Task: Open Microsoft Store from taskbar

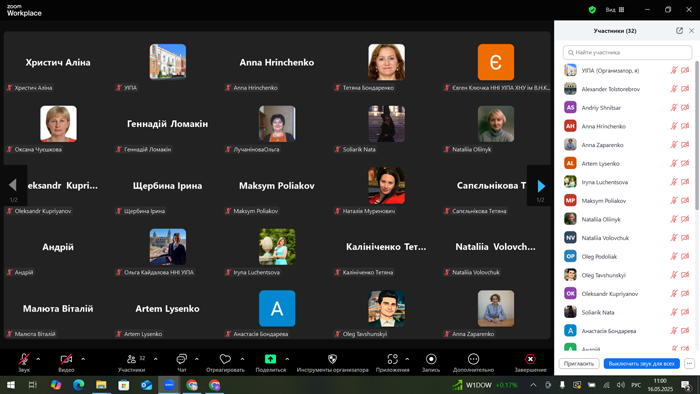Action: pos(124,385)
